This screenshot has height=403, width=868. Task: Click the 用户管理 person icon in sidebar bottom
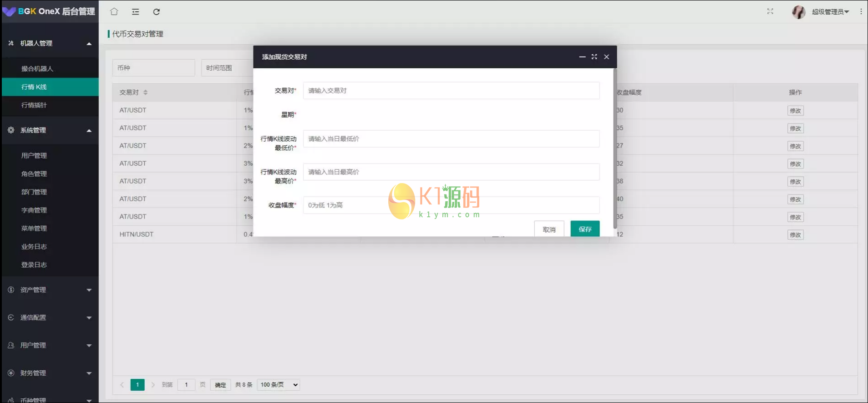pyautogui.click(x=11, y=346)
